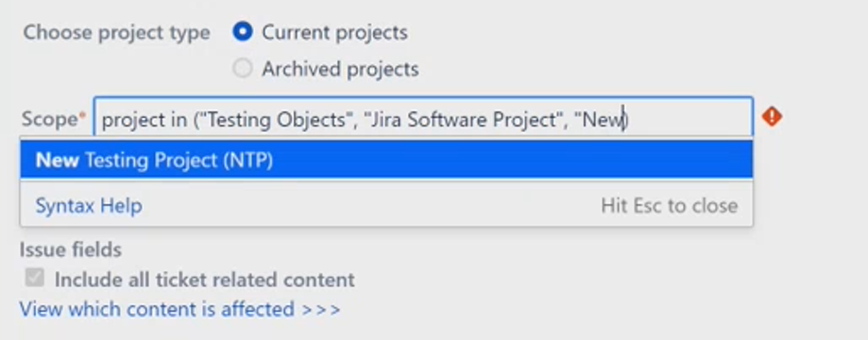
Task: Click View which content is affected link
Action: pos(157,309)
